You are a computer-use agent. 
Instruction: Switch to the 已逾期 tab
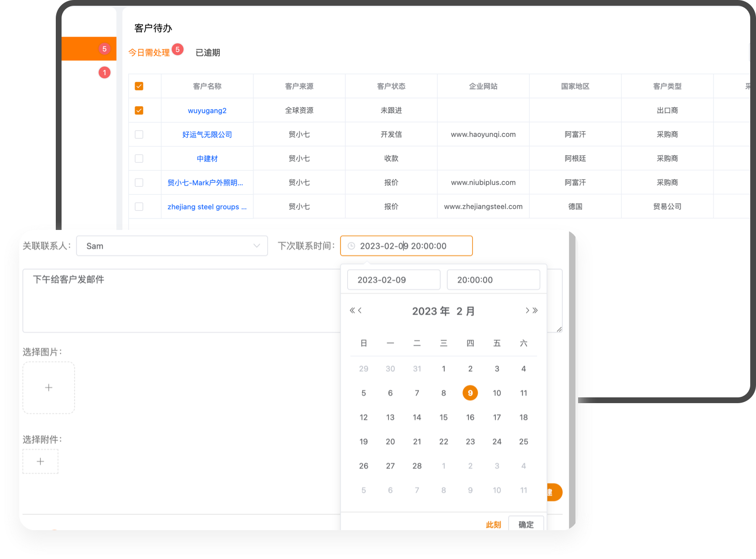pos(208,53)
